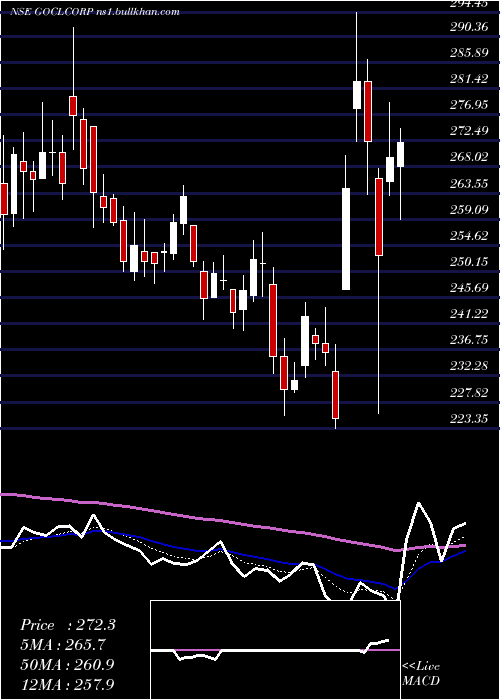The height and width of the screenshot is (700, 500).
Task: Click the last white candlestick on the right
Action: (x=400, y=154)
